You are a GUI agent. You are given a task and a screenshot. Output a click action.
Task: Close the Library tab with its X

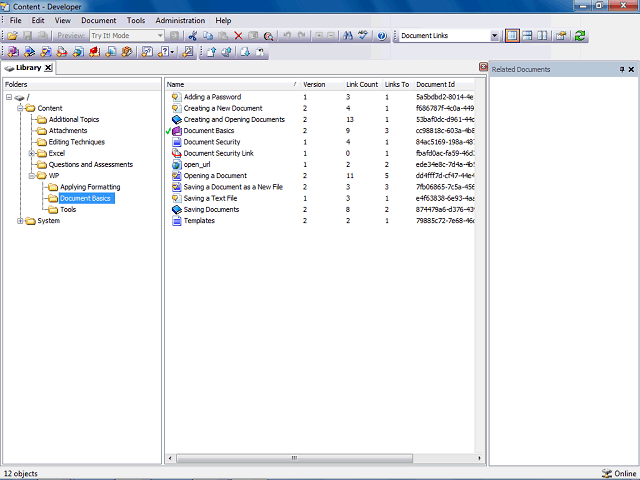[x=48, y=68]
